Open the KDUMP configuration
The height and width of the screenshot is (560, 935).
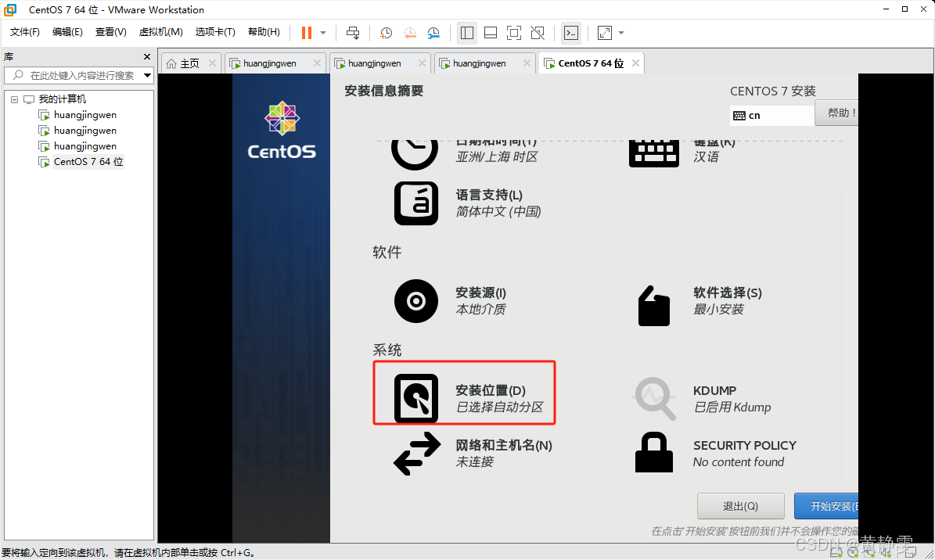pyautogui.click(x=701, y=398)
